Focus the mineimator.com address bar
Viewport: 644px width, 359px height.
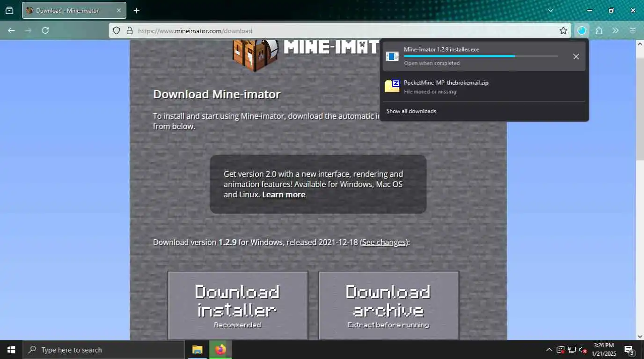click(x=340, y=31)
